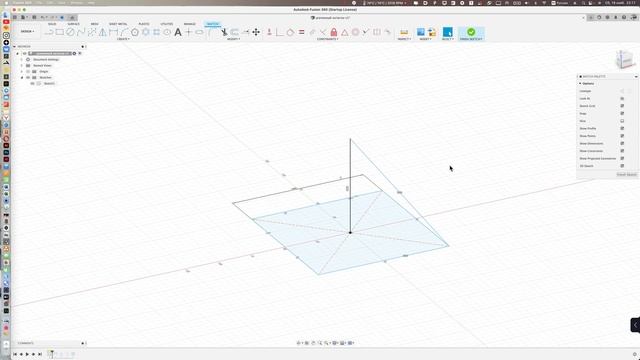
Task: Open the Inspect dropdown menu
Action: click(404, 39)
